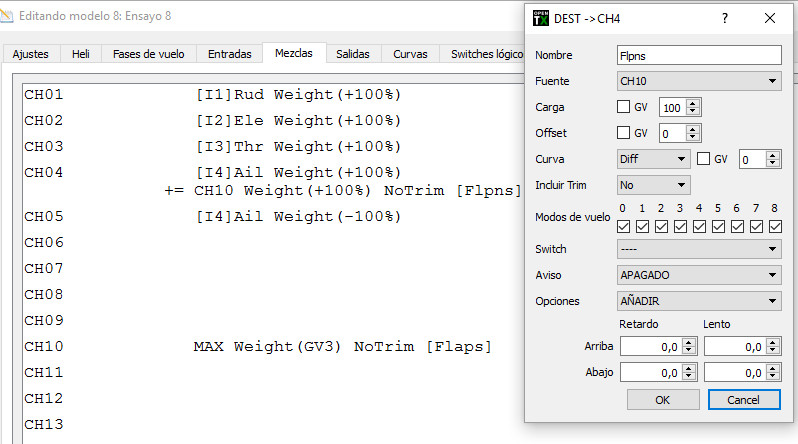
Task: Click the OpenTX icon in dialog title bar
Action: point(541,18)
